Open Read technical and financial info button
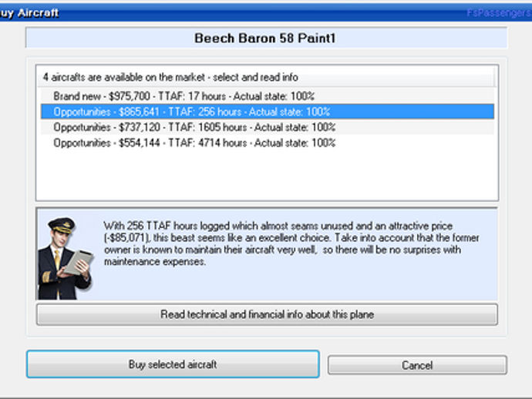 click(x=267, y=314)
